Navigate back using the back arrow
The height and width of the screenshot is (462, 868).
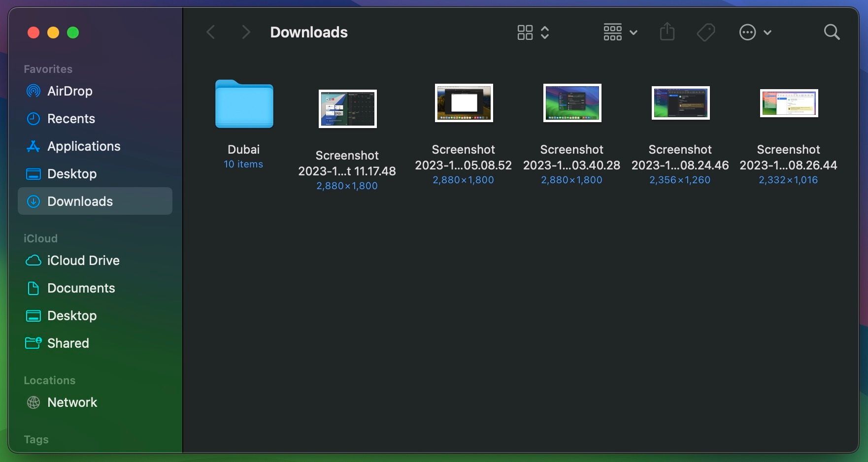pos(211,32)
